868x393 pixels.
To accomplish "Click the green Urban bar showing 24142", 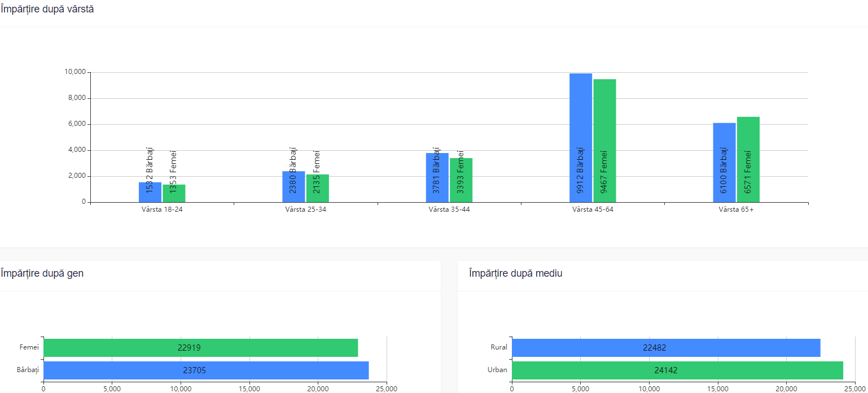I will coord(677,370).
